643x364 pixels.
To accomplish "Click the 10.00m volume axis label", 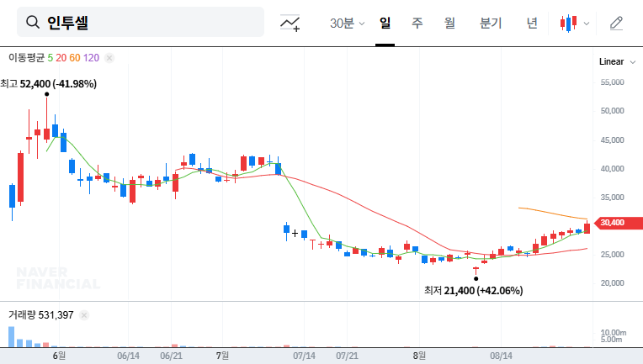I will pyautogui.click(x=614, y=332).
